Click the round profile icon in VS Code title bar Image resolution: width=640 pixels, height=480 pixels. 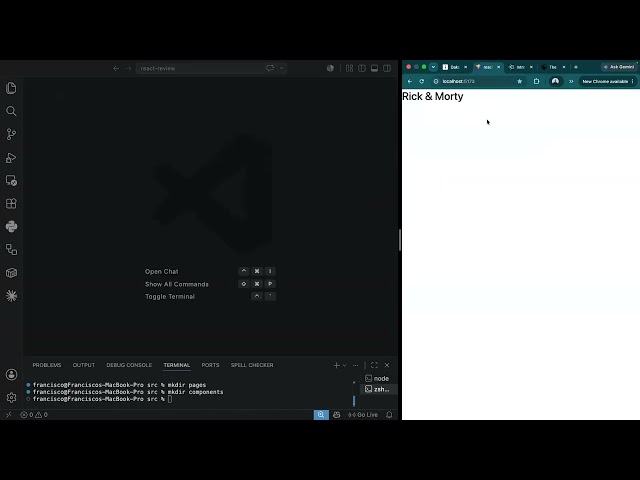tap(330, 68)
